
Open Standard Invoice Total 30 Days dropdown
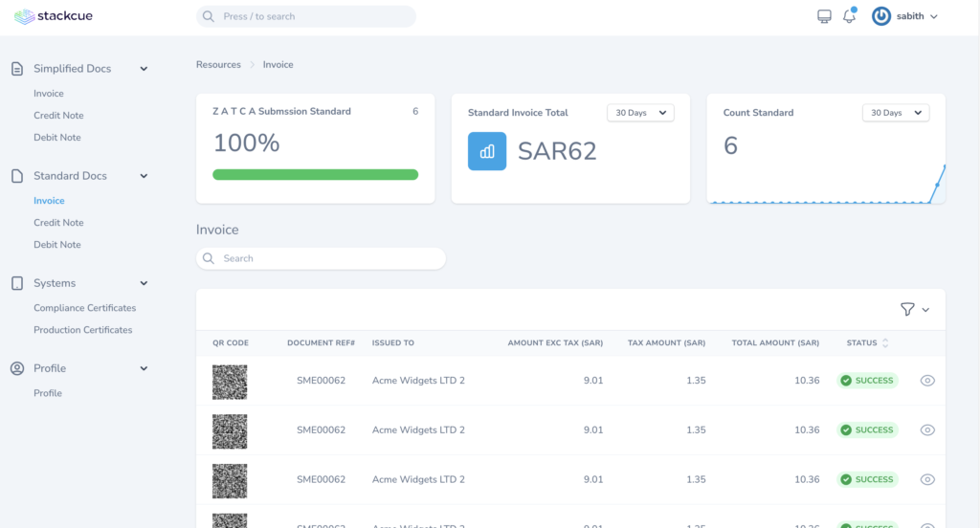[x=640, y=113]
